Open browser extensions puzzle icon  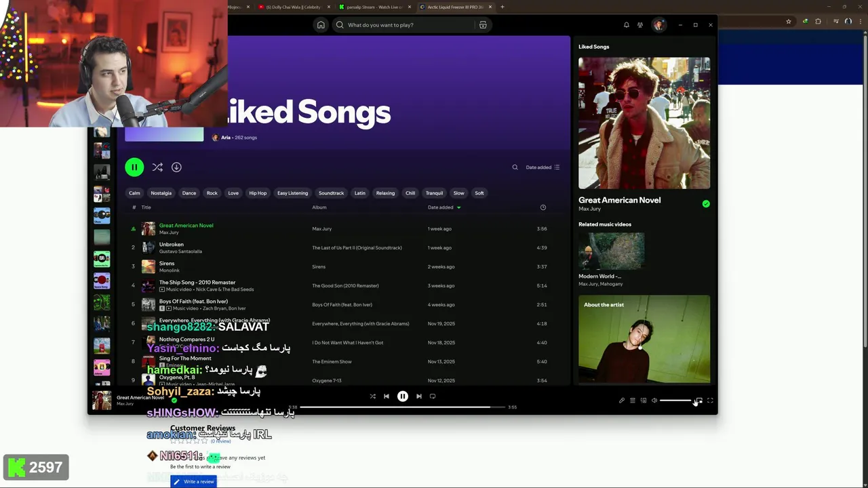click(818, 22)
